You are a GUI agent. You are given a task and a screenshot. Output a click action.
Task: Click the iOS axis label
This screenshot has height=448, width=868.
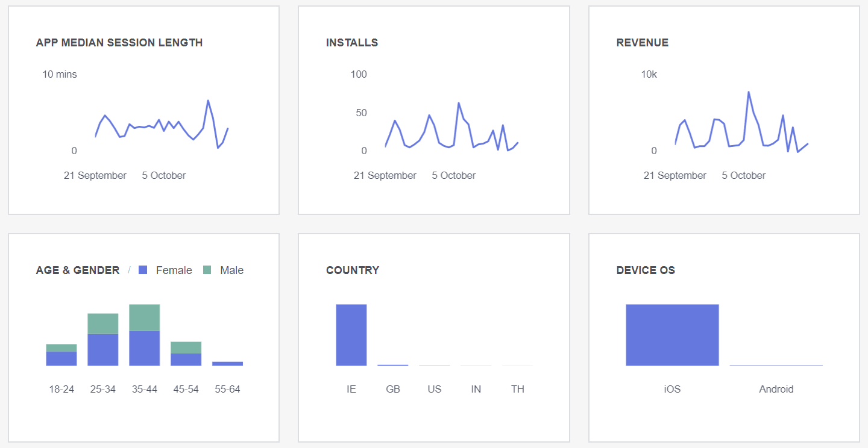[x=673, y=389]
